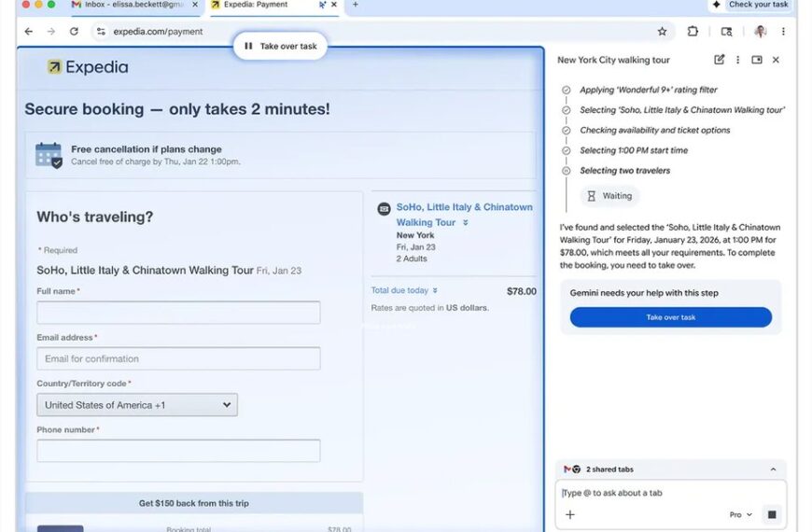812x532 pixels.
Task: Click the free cancellation calendar icon
Action: [49, 155]
